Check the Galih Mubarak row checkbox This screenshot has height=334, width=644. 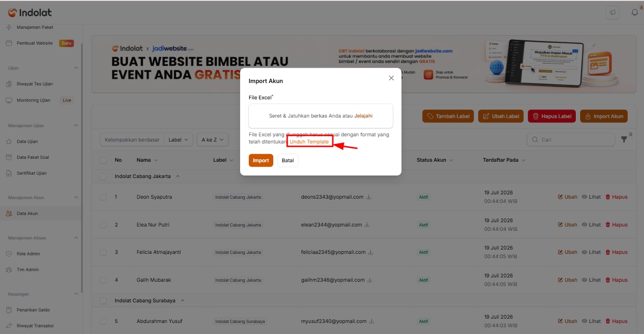(x=103, y=280)
